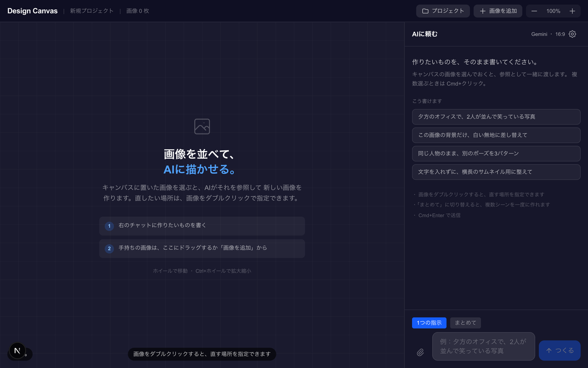Click step 2 about dragging images here
This screenshot has height=368, width=588.
pyautogui.click(x=202, y=248)
